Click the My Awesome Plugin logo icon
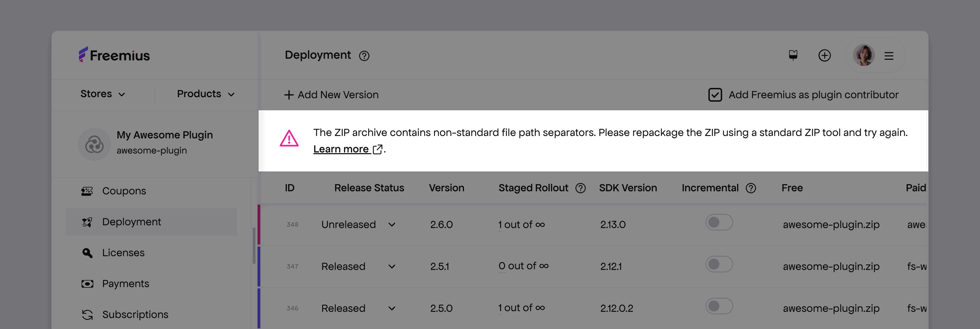Image resolution: width=980 pixels, height=329 pixels. (x=94, y=144)
